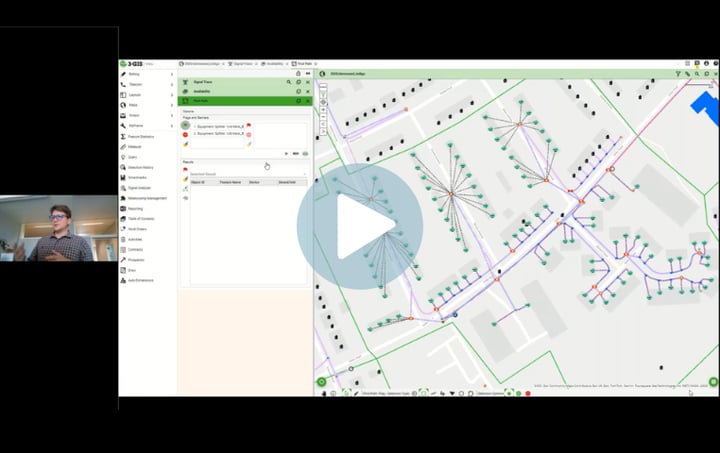Select the pencil tool in bottom toolbar
Image resolution: width=720 pixels, height=453 pixels.
[356, 393]
